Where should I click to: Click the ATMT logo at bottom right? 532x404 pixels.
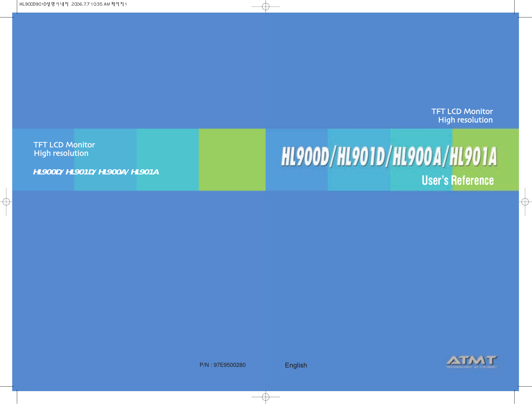pyautogui.click(x=472, y=362)
